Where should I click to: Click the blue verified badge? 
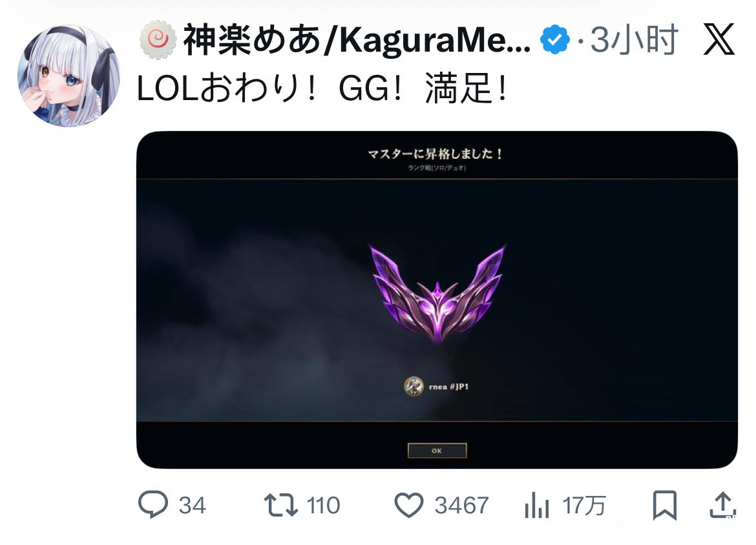coord(554,39)
